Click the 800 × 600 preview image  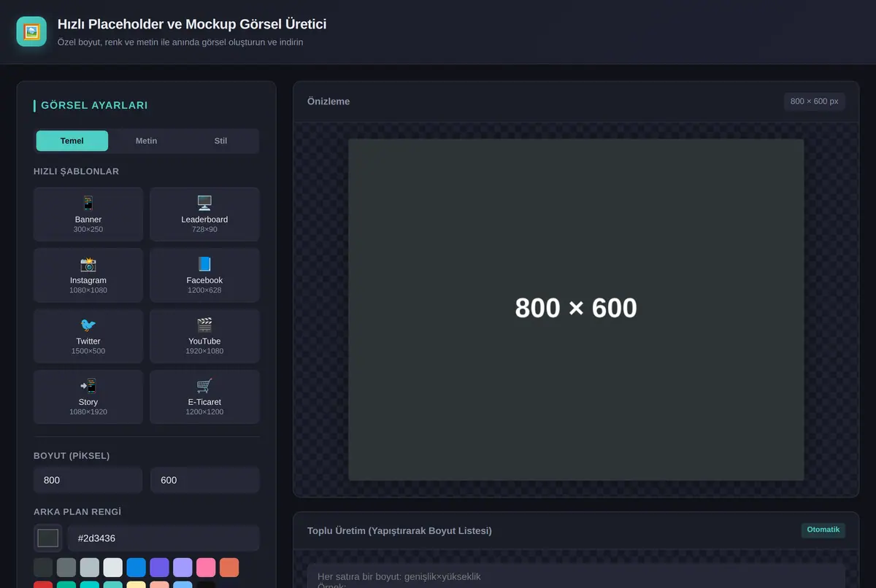[x=576, y=309]
